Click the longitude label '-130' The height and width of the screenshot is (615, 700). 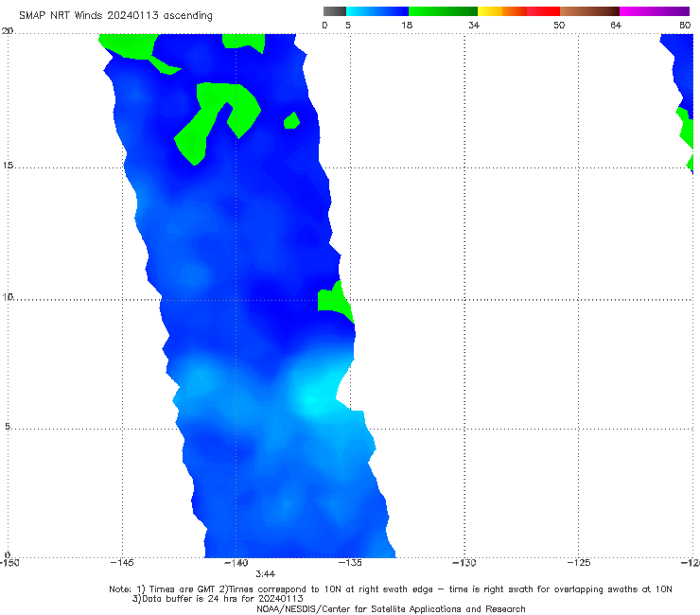point(464,563)
